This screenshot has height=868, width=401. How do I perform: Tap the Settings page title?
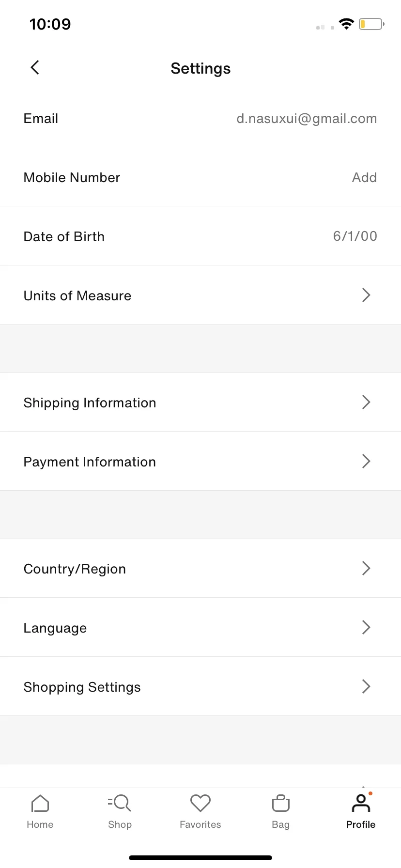[200, 69]
